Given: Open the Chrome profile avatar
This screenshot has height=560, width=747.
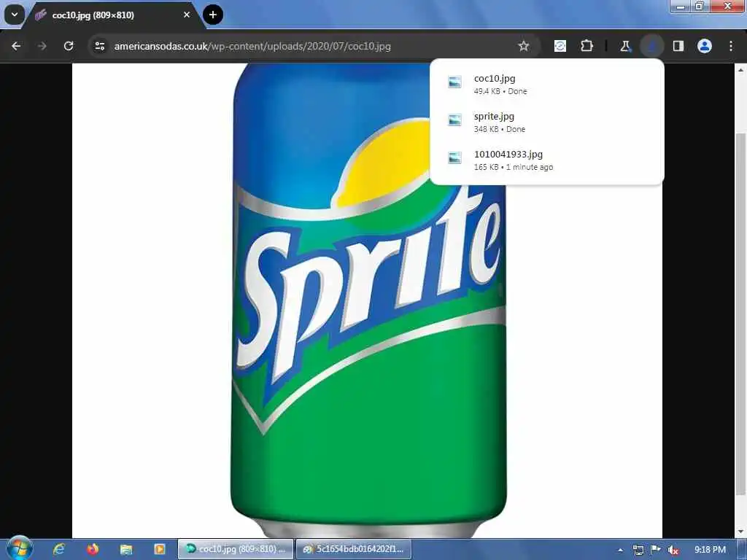Looking at the screenshot, I should pos(705,46).
